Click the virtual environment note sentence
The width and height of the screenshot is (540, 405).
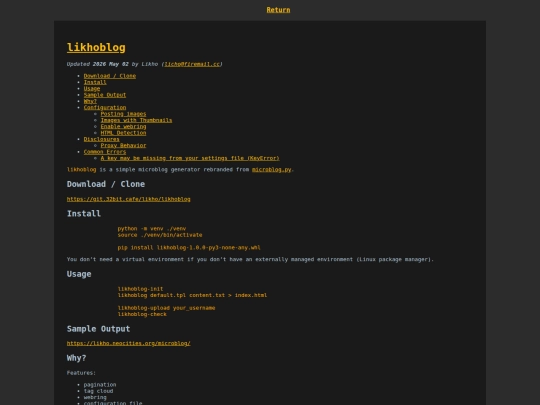tap(250, 259)
